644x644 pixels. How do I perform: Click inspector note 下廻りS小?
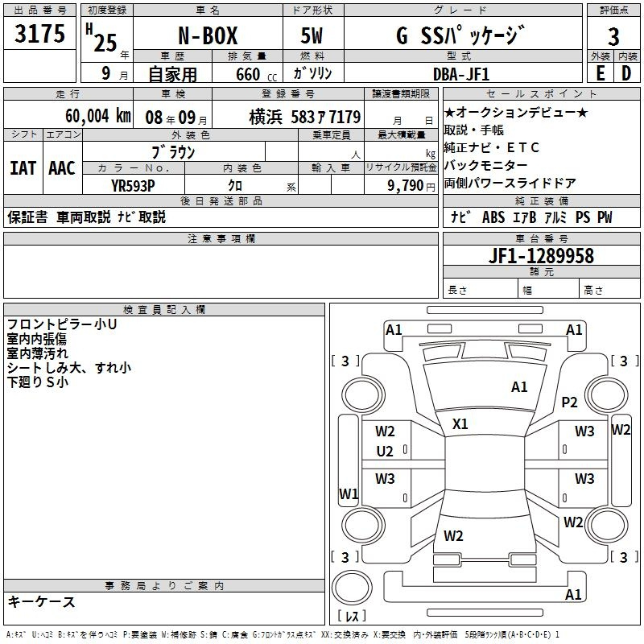[38, 382]
